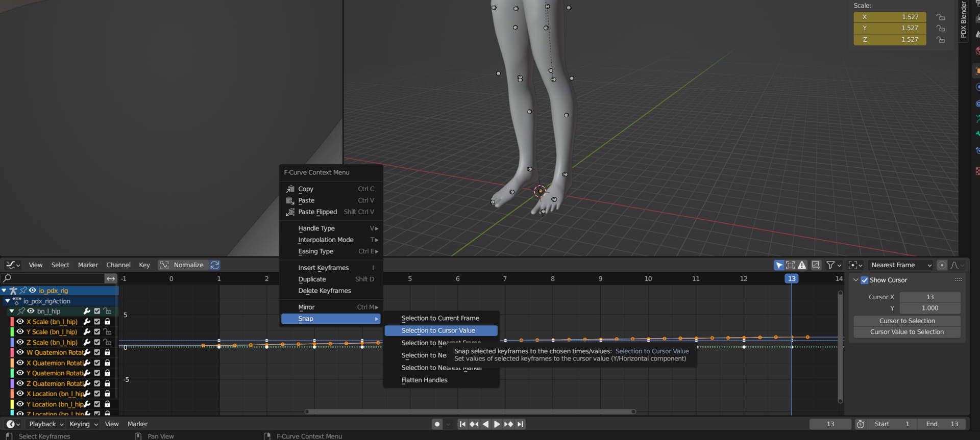Screen dimensions: 980x440
Task: Click the blue Z Scale color swatch
Action: click(12, 342)
